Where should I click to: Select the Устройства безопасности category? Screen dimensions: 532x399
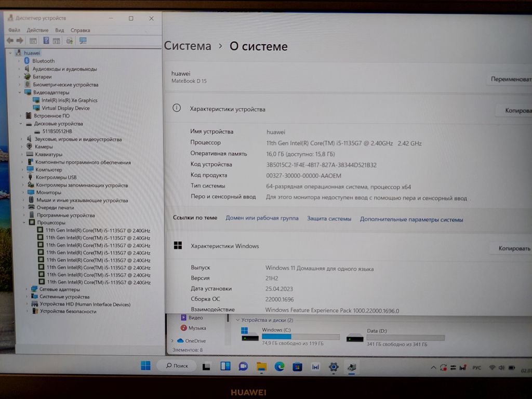pos(68,312)
